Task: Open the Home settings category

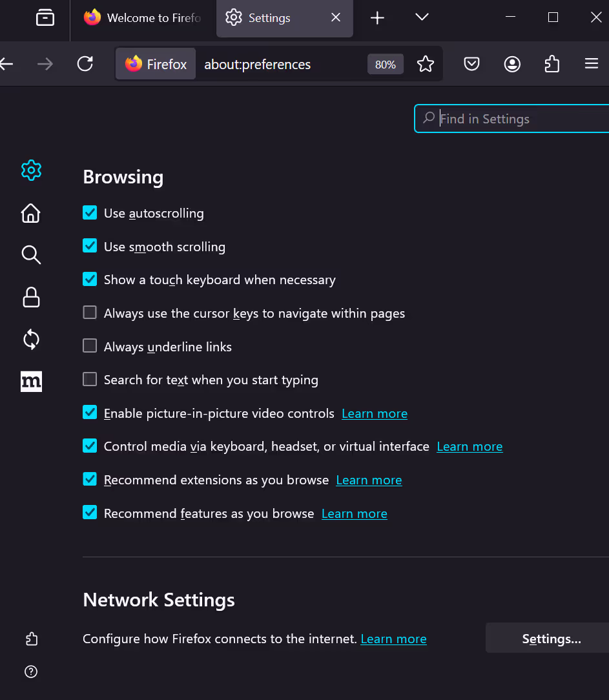Action: 31,213
